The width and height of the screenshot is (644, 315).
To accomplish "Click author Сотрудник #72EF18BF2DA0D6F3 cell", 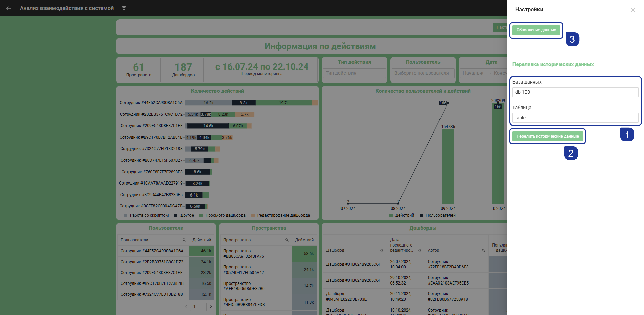I will (457, 264).
